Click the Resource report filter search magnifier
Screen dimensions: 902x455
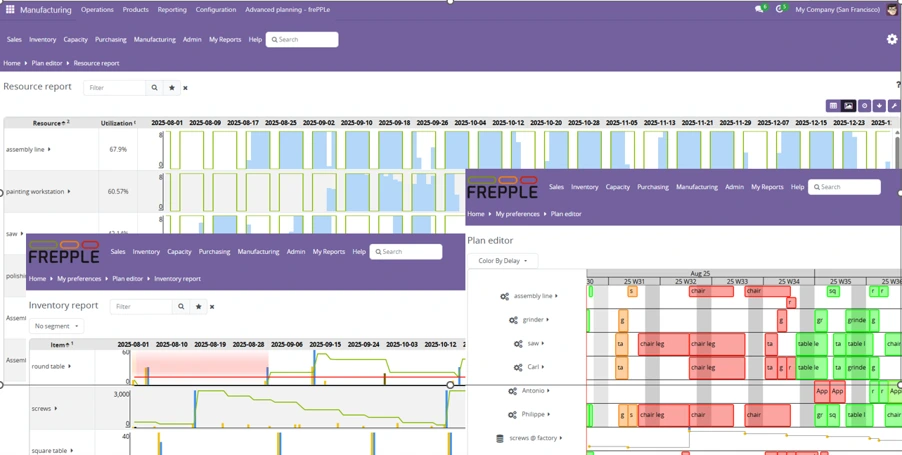click(x=154, y=88)
